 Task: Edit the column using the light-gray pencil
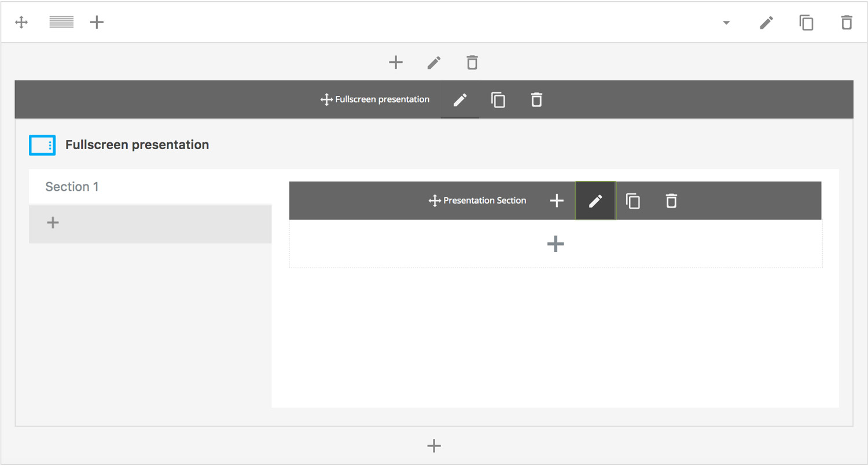tap(434, 62)
